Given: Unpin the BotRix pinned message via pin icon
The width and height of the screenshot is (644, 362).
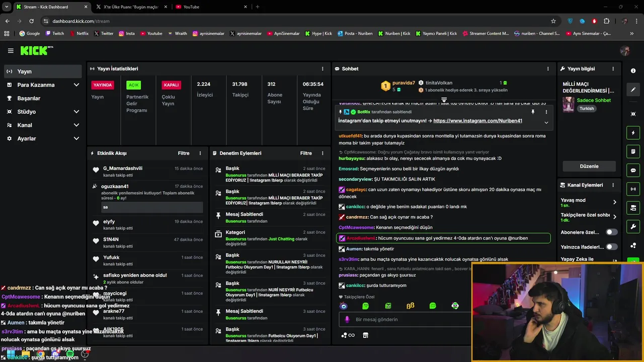Looking at the screenshot, I should click(533, 112).
